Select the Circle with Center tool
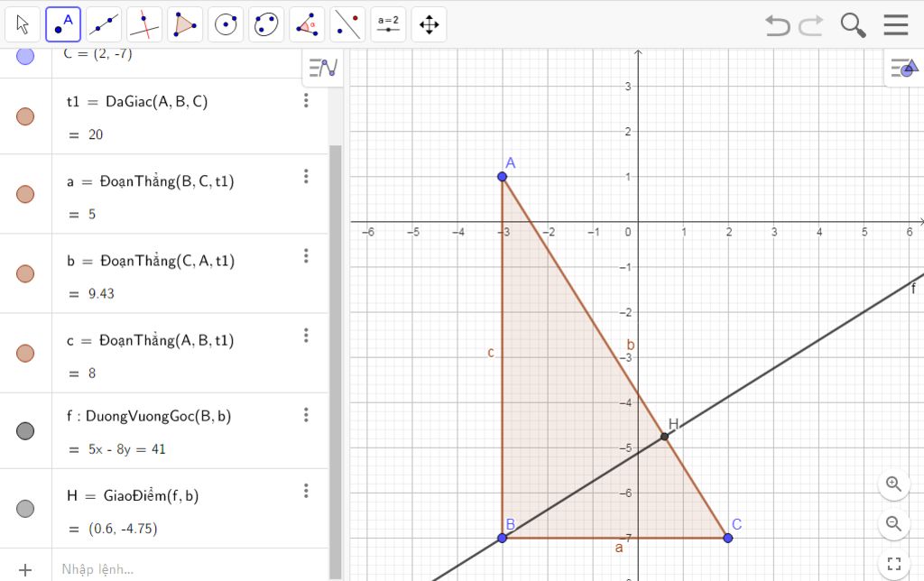Viewport: 924px width, 581px height. [226, 24]
